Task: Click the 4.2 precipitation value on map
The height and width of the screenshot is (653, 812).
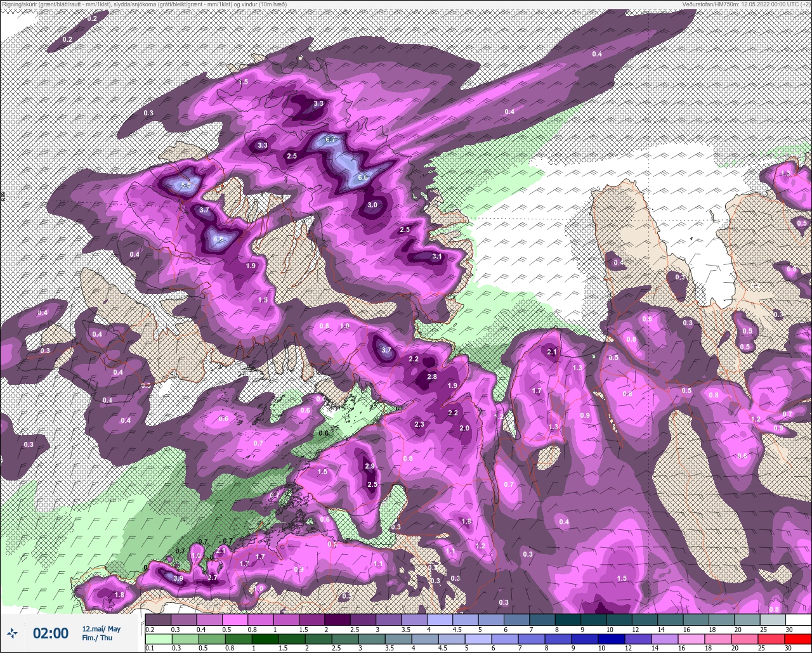Action: pyautogui.click(x=219, y=239)
